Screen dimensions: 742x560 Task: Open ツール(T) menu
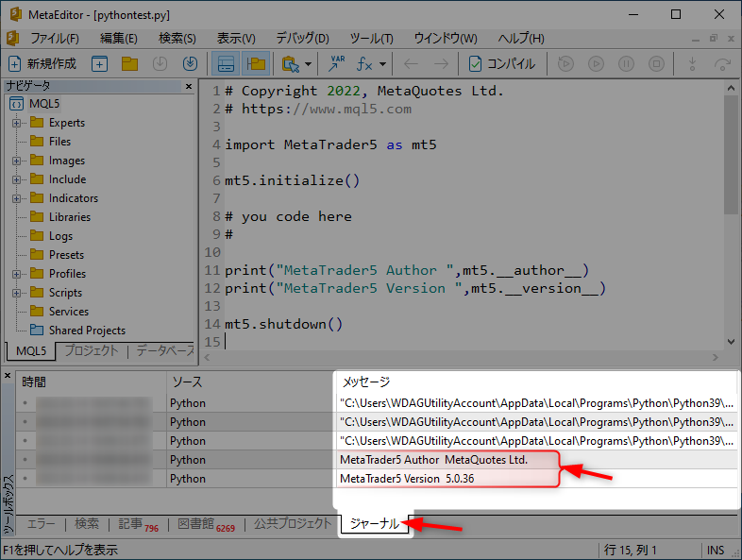(x=372, y=39)
